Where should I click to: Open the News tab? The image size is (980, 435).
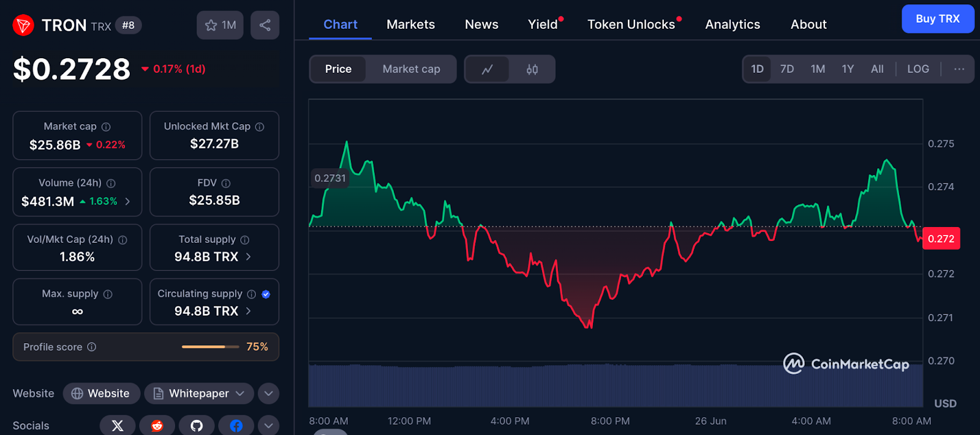pos(481,24)
